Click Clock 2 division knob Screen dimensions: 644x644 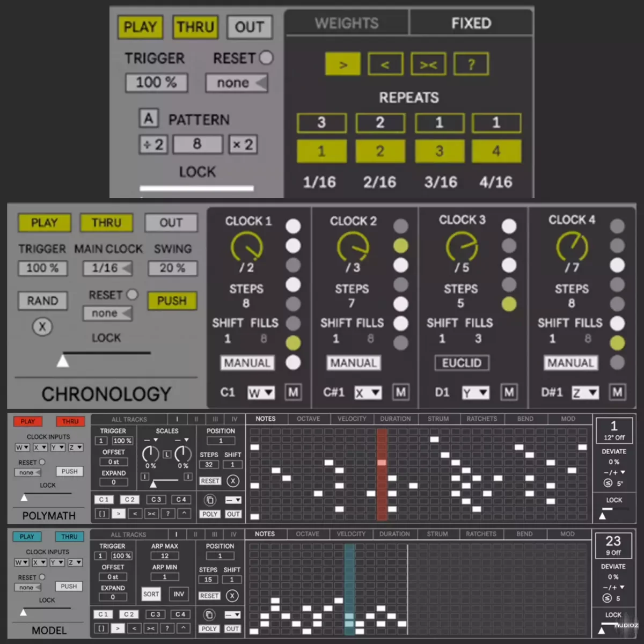point(353,247)
